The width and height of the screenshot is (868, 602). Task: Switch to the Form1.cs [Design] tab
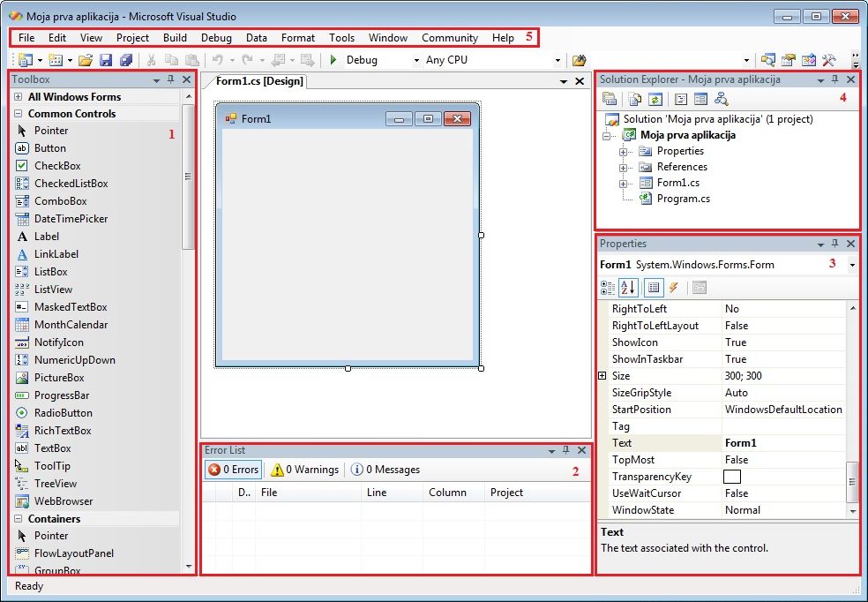[259, 81]
